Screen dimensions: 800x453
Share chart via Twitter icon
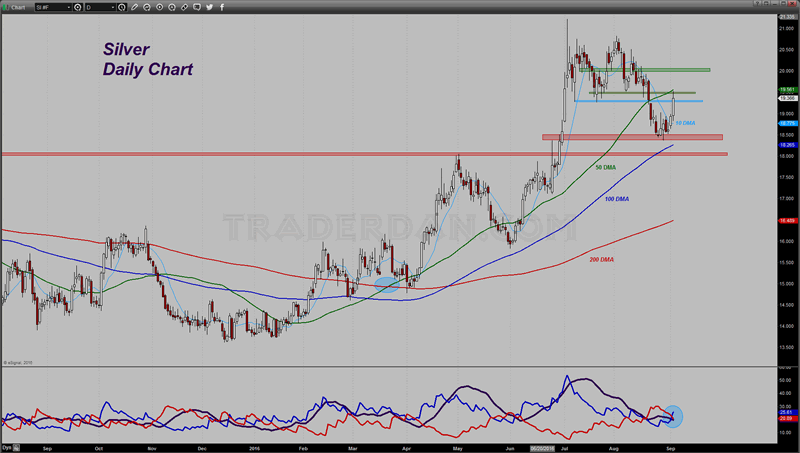[x=209, y=7]
